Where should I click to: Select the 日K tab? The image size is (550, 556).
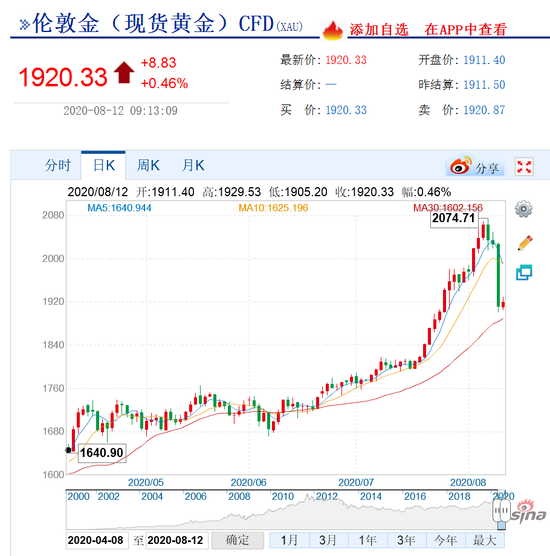104,165
